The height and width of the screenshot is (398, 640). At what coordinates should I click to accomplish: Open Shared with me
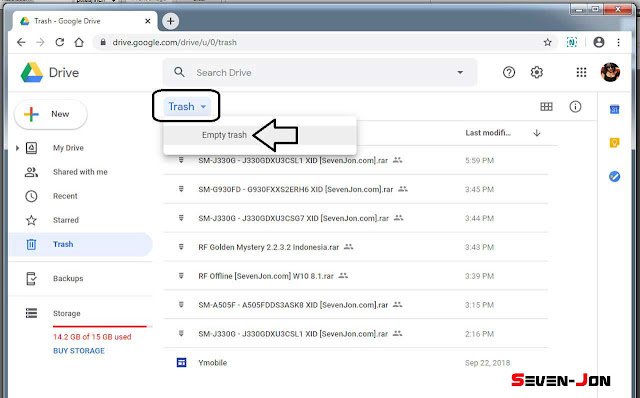(80, 172)
